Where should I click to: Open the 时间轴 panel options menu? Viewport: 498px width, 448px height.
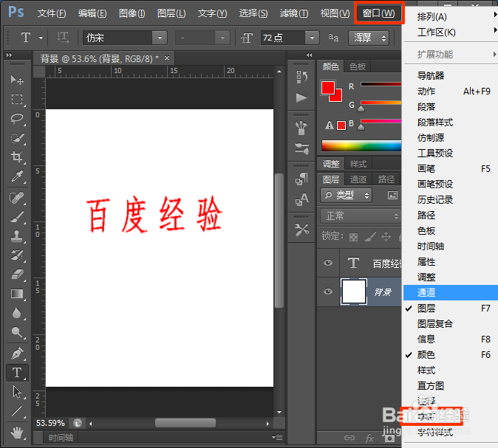(x=277, y=438)
